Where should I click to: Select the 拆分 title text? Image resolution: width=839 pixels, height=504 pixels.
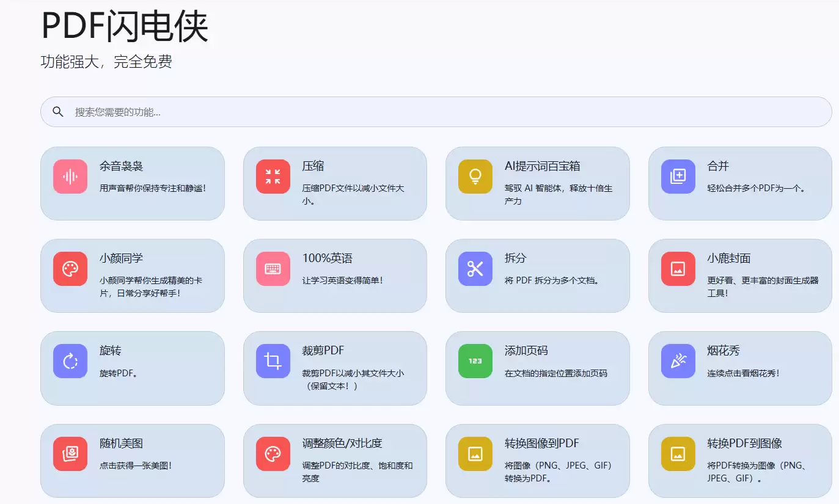click(515, 258)
